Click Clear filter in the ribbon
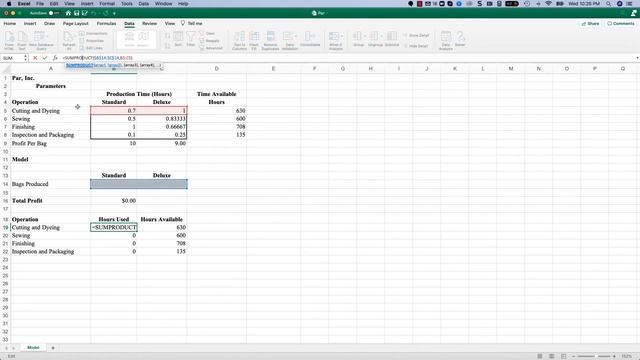 [207, 33]
